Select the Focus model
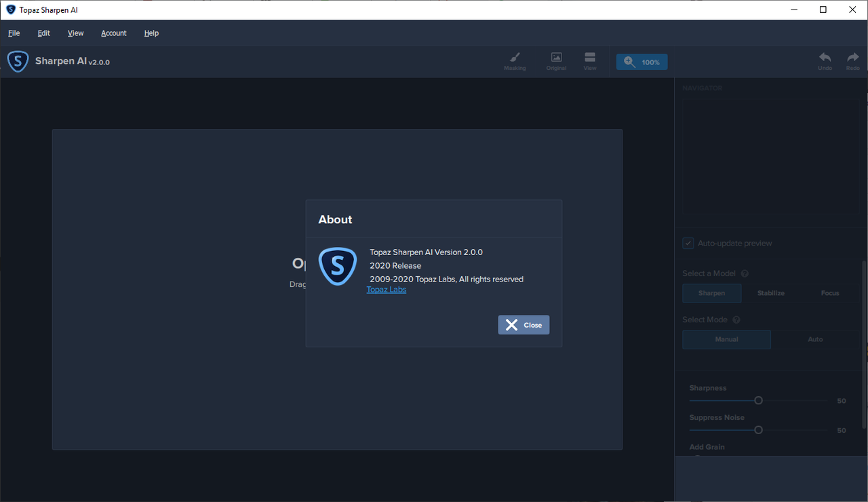 830,293
